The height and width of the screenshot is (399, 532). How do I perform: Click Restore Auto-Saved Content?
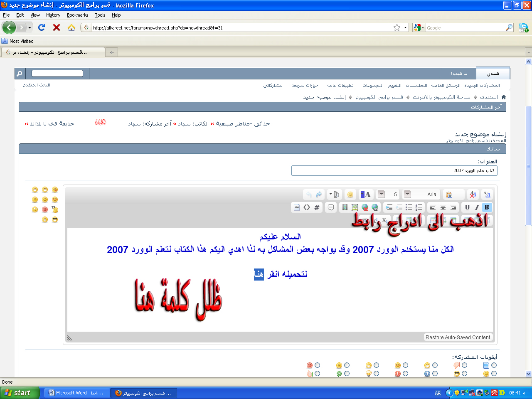click(458, 337)
